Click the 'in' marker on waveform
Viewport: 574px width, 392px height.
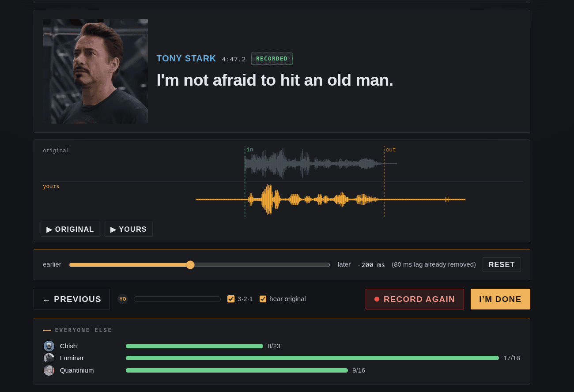[x=250, y=150]
